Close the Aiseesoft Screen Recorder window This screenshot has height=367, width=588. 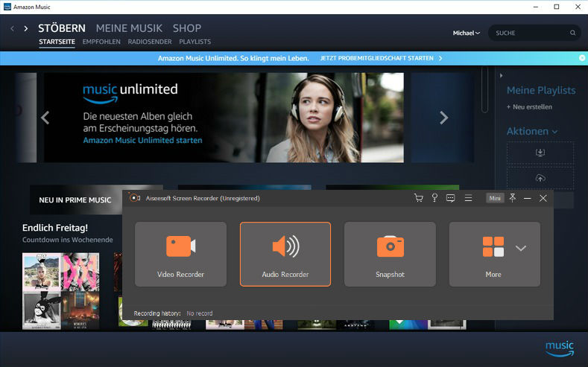tap(543, 198)
